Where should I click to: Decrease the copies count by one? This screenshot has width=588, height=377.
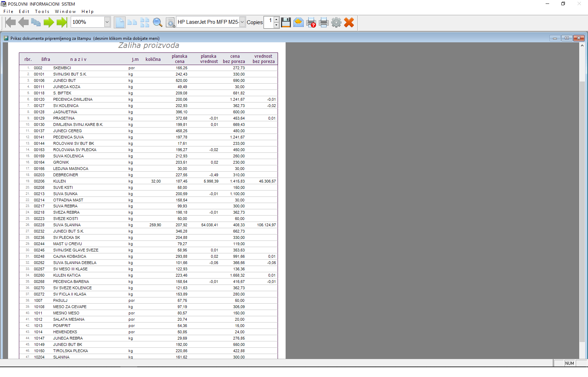[276, 25]
